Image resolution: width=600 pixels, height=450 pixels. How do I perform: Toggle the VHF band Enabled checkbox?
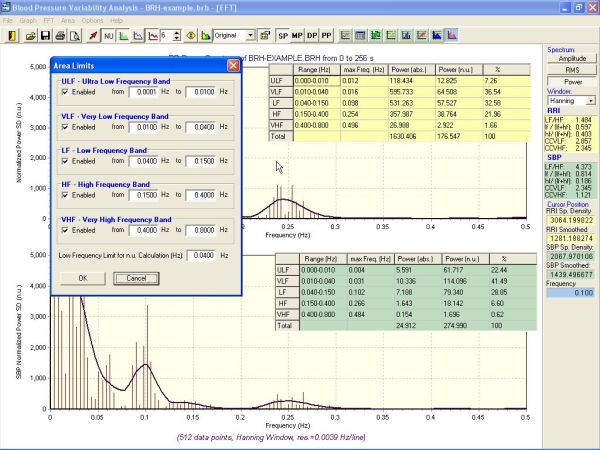[x=64, y=230]
